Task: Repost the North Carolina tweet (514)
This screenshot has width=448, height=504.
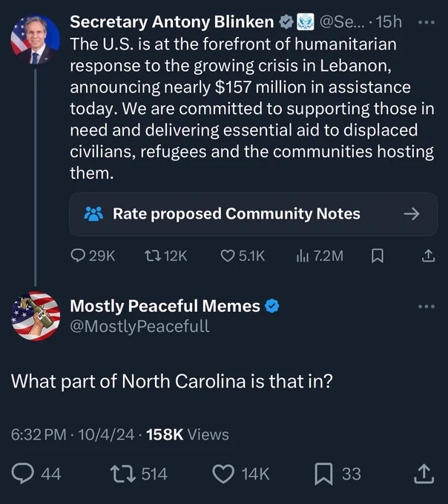Action: (x=139, y=474)
